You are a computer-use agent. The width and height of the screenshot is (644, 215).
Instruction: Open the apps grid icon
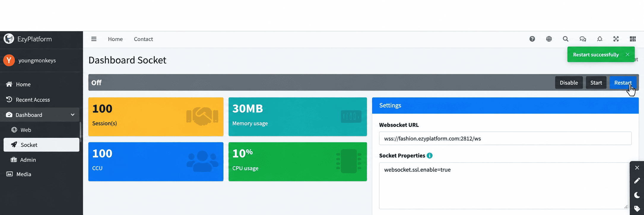coord(633,39)
